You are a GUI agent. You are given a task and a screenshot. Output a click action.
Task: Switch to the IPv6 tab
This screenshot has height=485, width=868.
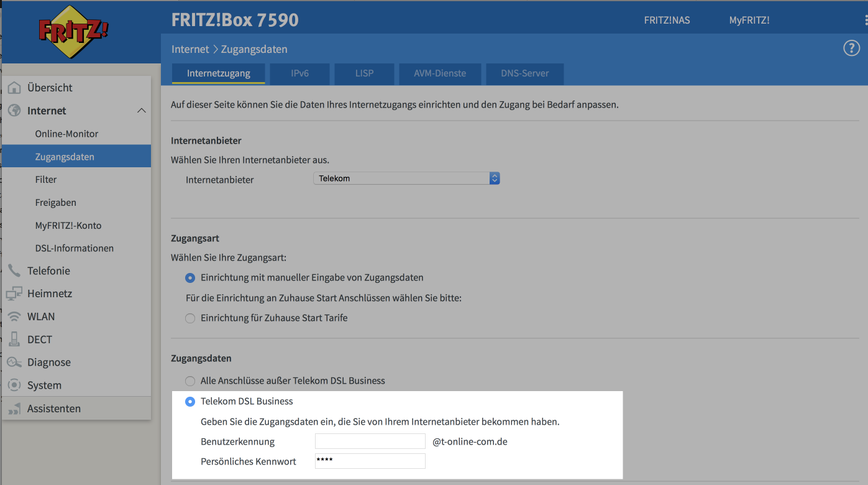[x=299, y=73]
